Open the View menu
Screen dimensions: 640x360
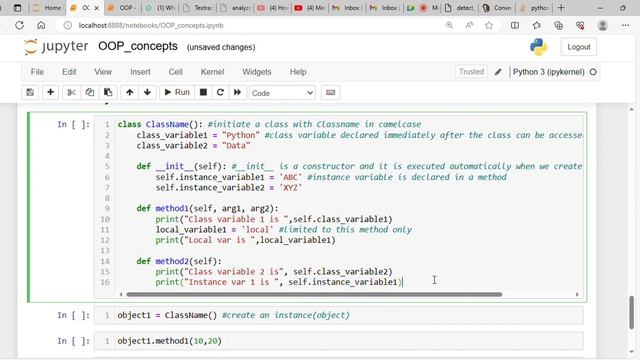(x=103, y=72)
